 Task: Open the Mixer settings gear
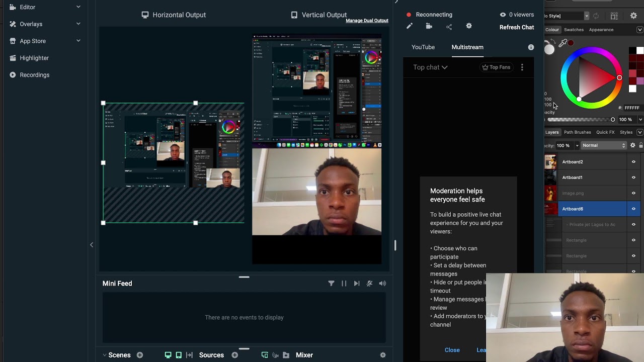383,355
